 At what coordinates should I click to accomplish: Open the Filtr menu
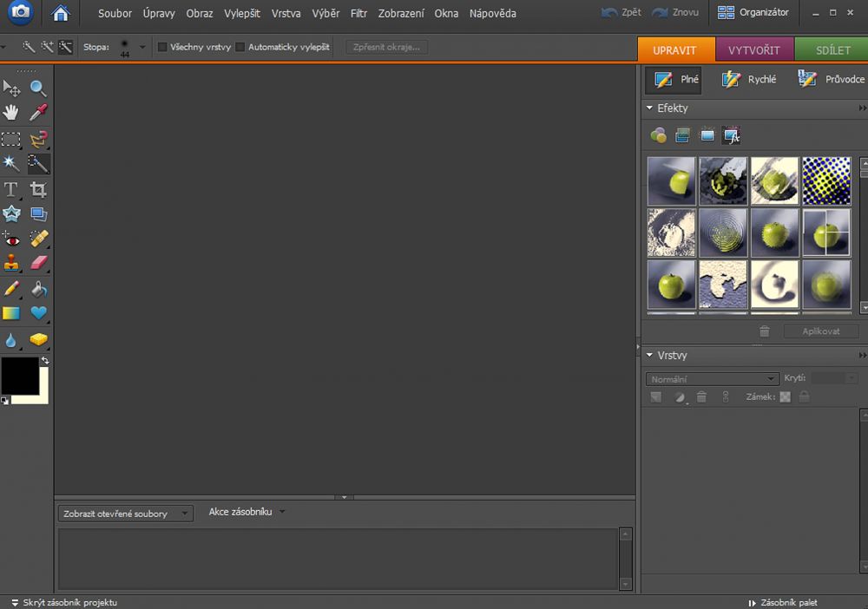click(x=358, y=14)
